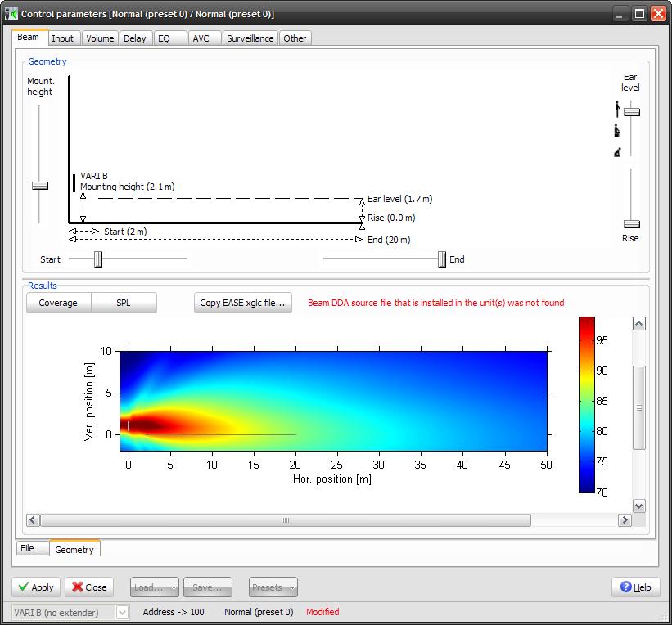
Task: Click the Close button
Action: tap(89, 587)
